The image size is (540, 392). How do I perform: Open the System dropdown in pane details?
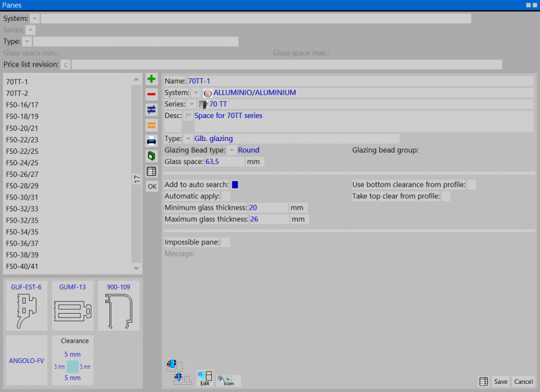point(196,93)
